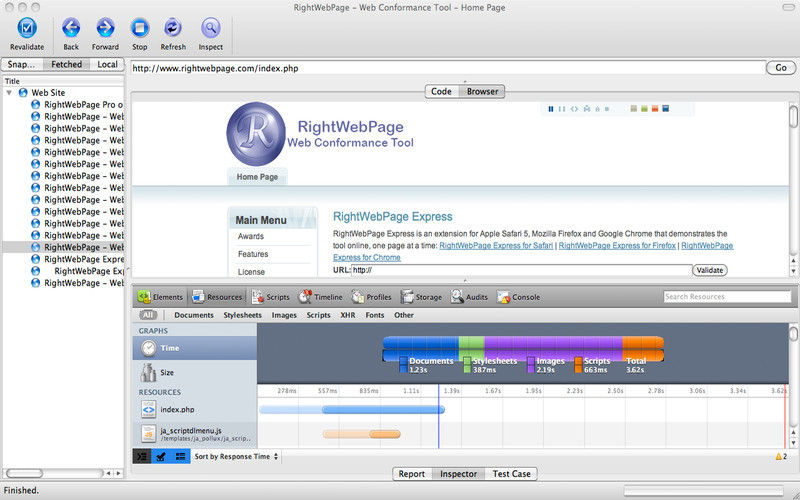Screen dimensions: 800x500
Task: Filter resources to Images
Action: 284,315
